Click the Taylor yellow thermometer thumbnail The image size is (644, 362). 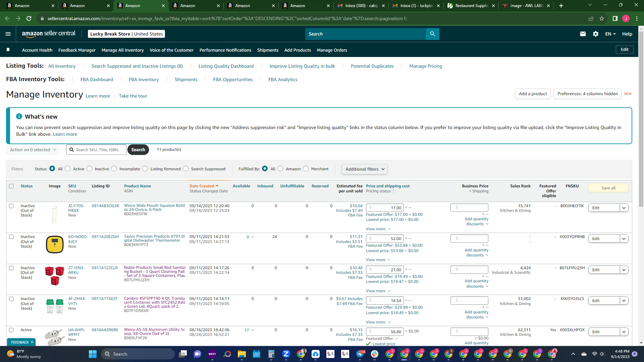tap(55, 244)
